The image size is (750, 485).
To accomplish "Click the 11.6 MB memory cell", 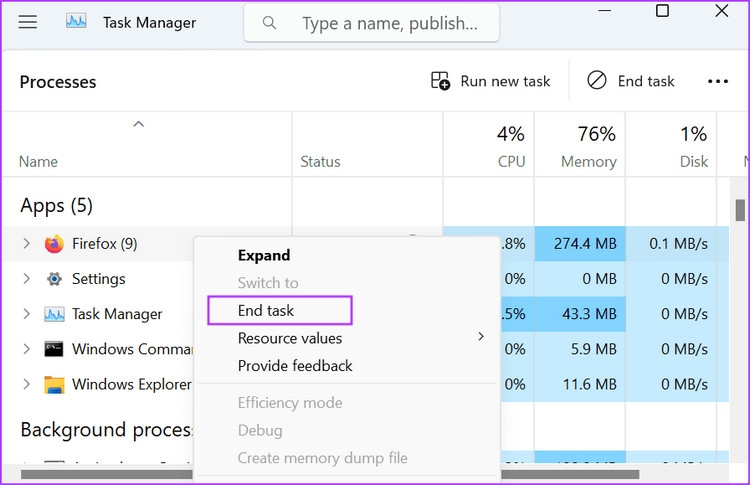I will (x=580, y=385).
